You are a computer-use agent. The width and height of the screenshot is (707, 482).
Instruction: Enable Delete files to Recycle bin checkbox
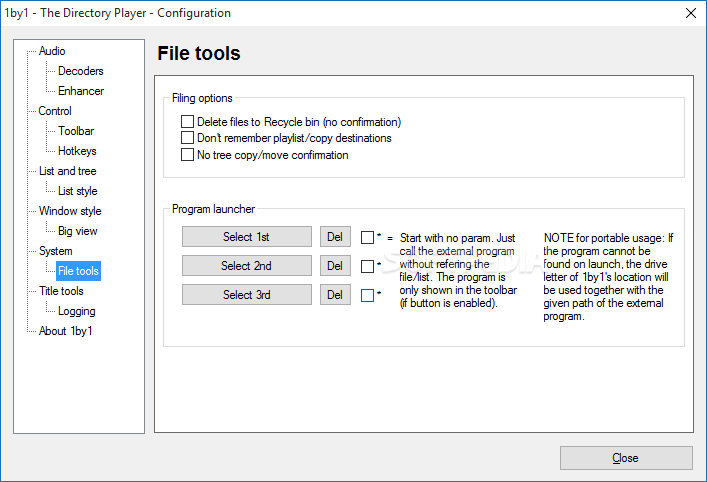coord(187,122)
